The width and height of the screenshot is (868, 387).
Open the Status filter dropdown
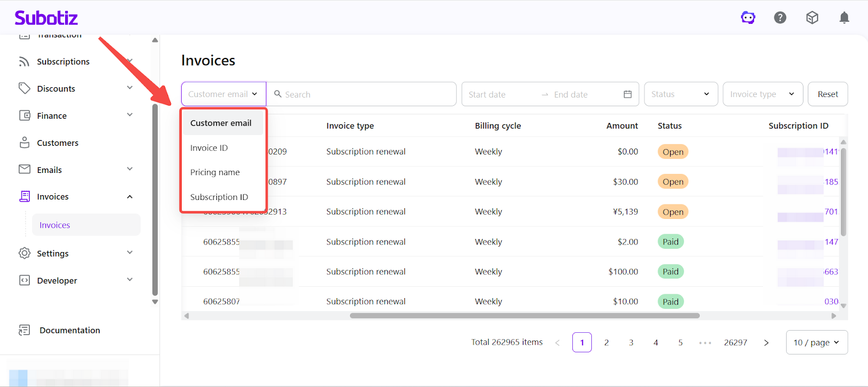click(681, 94)
